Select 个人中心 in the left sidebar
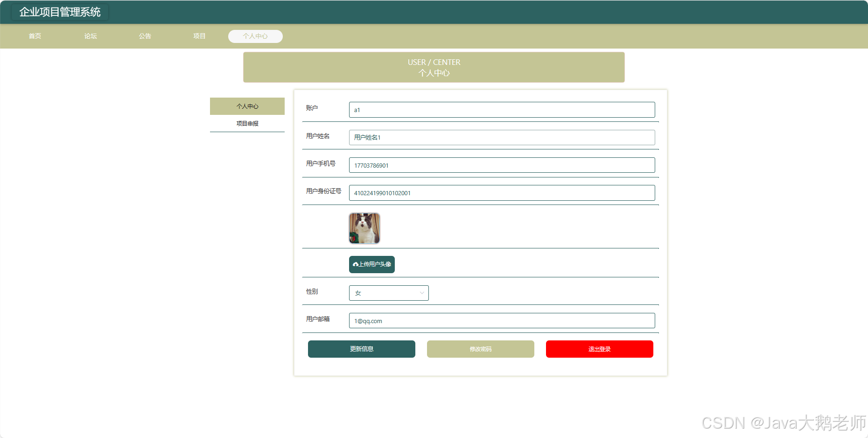Image resolution: width=868 pixels, height=438 pixels. click(x=247, y=106)
